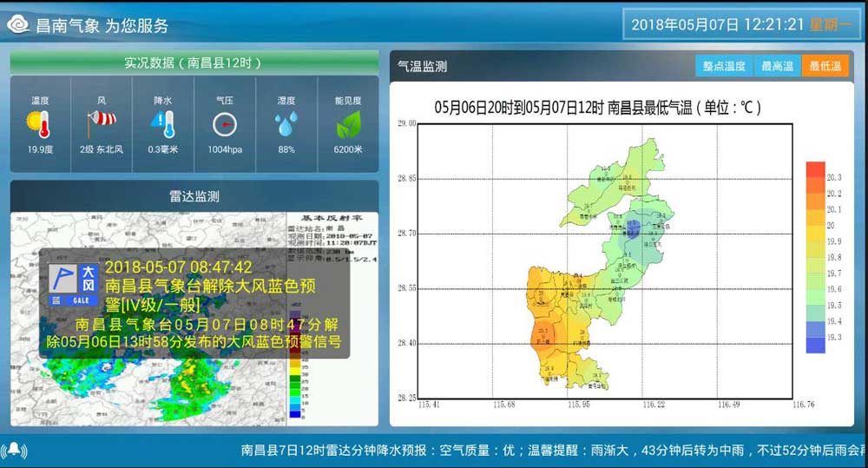Viewport: 868px width, 468px height.
Task: Click the blue 19.3 legend color swatch
Action: point(815,343)
